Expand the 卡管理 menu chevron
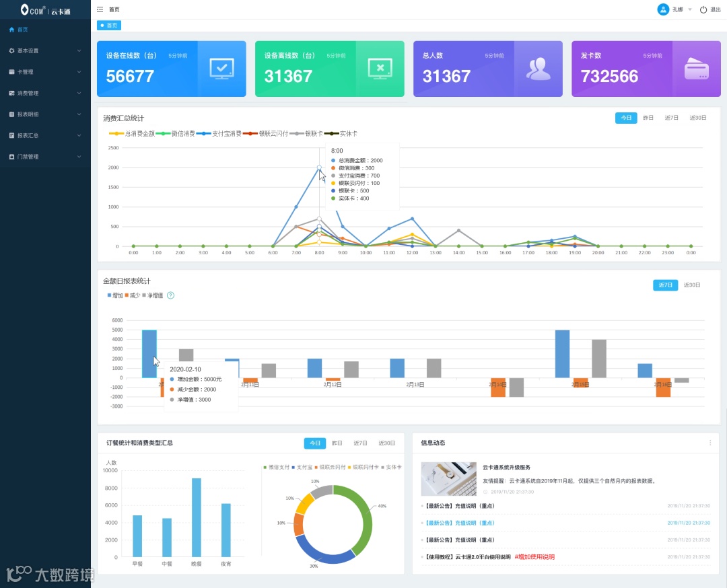Screen dimensions: 727x588 pos(79,72)
